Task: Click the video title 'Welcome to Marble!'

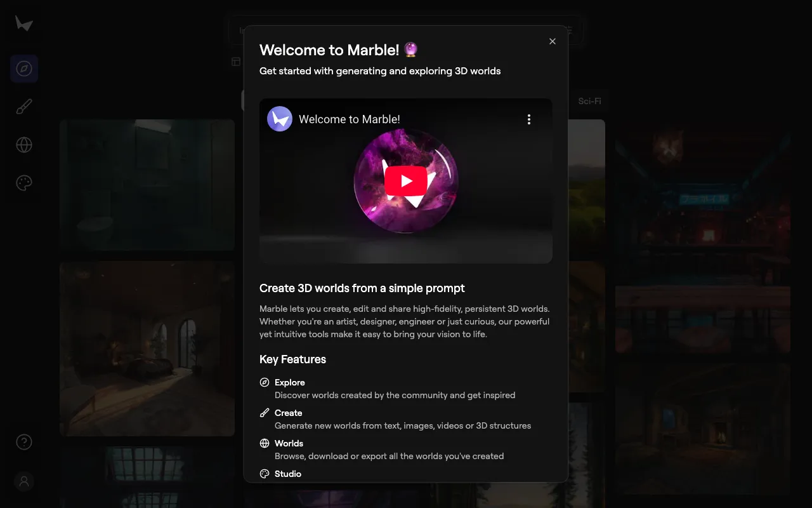Action: pyautogui.click(x=350, y=119)
